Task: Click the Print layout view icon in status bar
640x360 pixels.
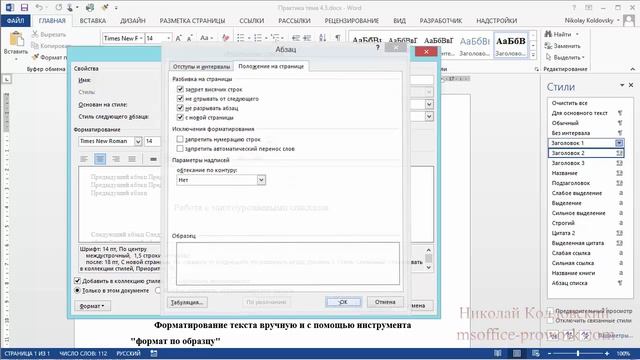Action: click(x=517, y=353)
